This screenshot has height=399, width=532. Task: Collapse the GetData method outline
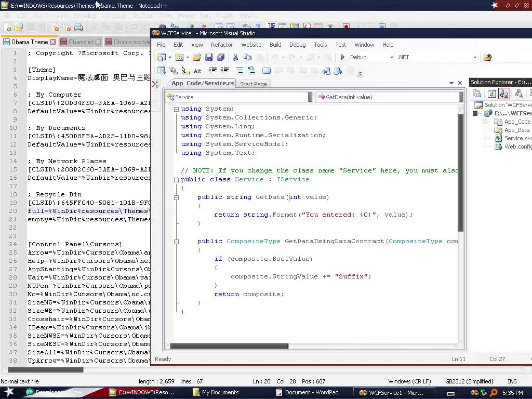[x=177, y=197]
